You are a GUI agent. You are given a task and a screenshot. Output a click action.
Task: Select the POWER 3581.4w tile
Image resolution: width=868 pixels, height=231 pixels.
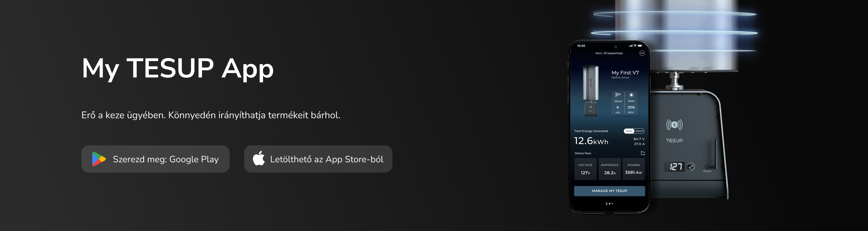[x=633, y=169]
